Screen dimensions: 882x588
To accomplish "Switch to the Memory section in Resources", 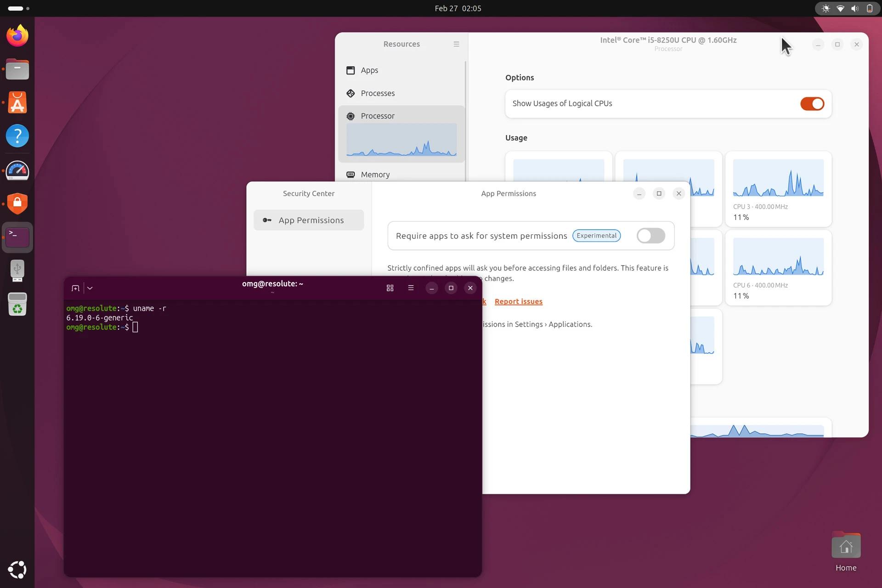I will pos(375,174).
